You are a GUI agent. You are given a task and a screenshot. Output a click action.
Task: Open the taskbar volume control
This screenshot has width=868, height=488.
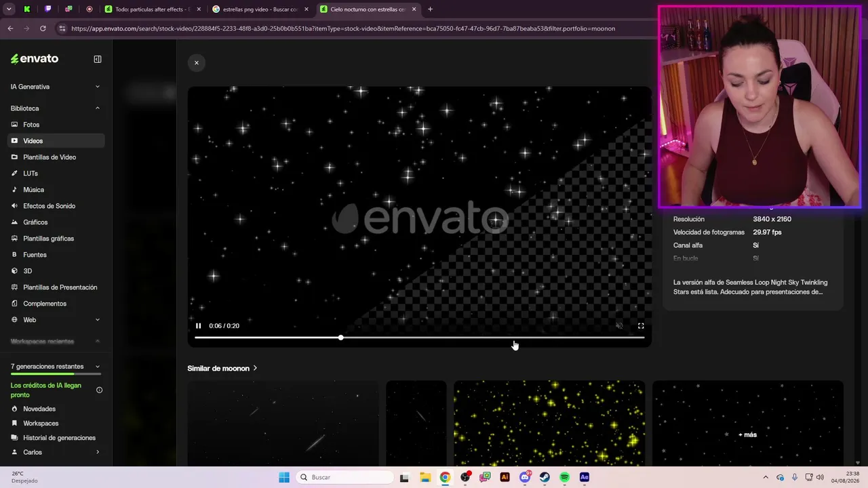(x=820, y=477)
